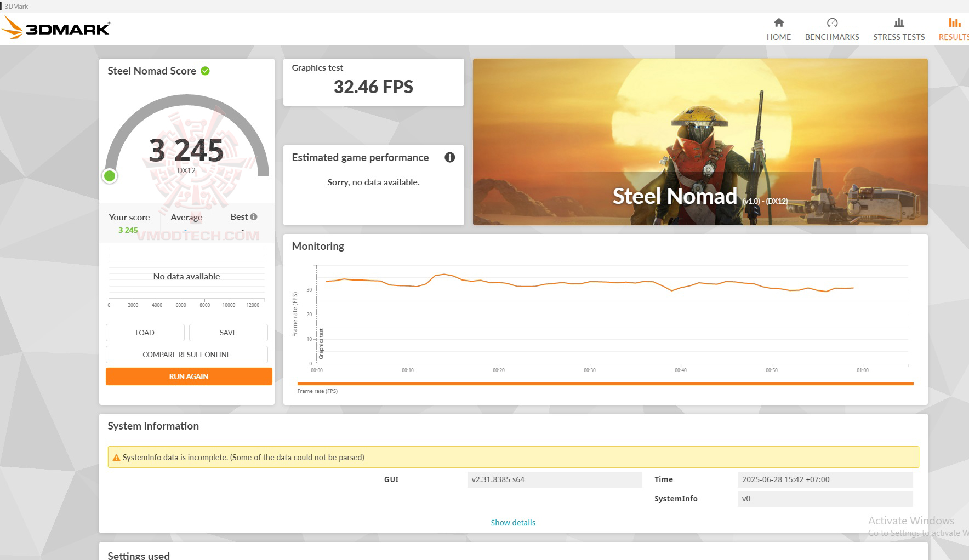Click COMPARE RESULT ONLINE button

click(187, 355)
